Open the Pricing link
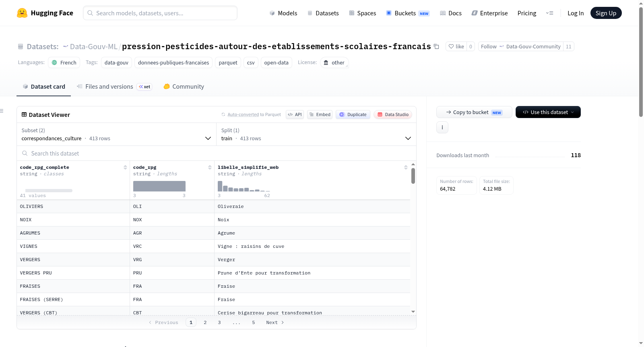This screenshot has width=644, height=347. point(527,13)
